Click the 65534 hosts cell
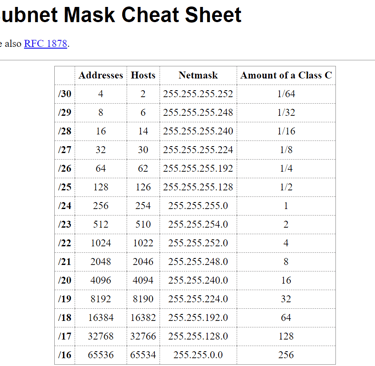This screenshot has width=375, height=366. tap(143, 355)
